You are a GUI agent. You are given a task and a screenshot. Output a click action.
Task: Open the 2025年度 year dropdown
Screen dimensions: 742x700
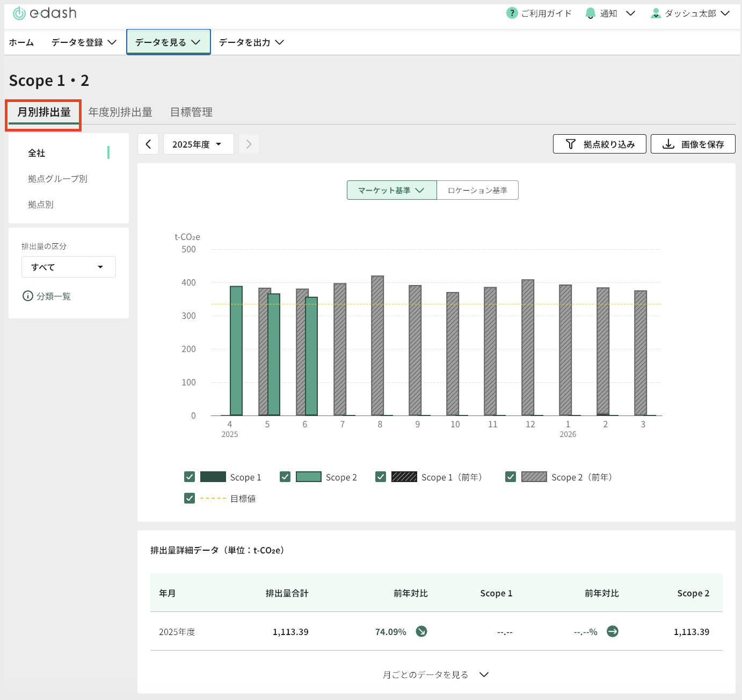tap(198, 144)
